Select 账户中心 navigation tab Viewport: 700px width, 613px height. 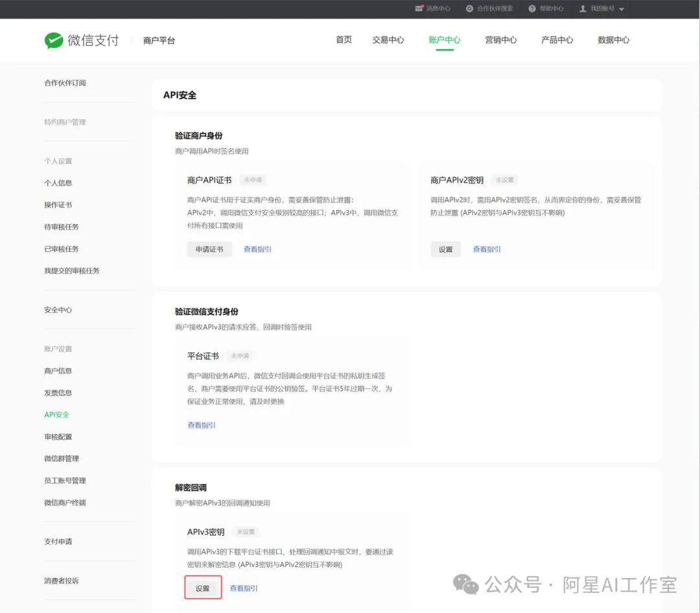[x=444, y=40]
